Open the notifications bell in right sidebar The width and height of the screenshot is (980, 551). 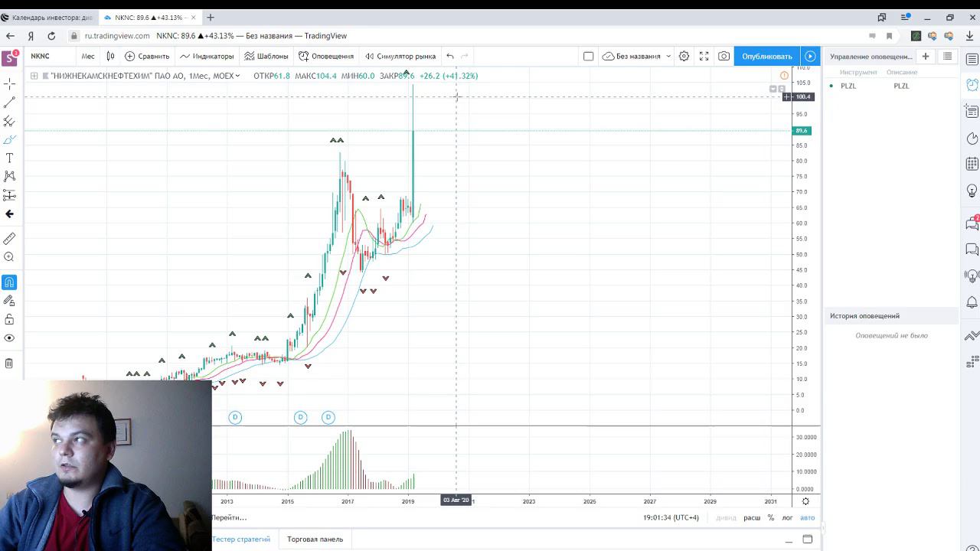point(972,302)
